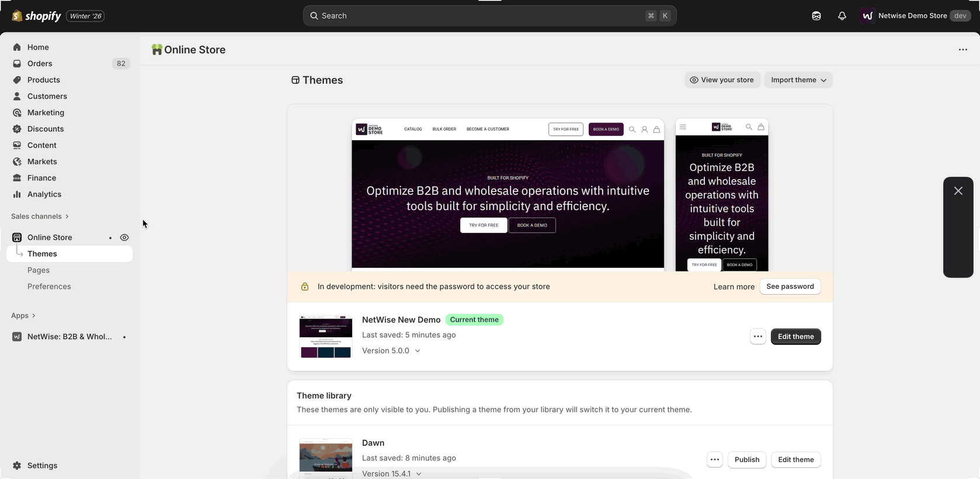
Task: Edit the NetWise New Demo theme
Action: coord(795,337)
